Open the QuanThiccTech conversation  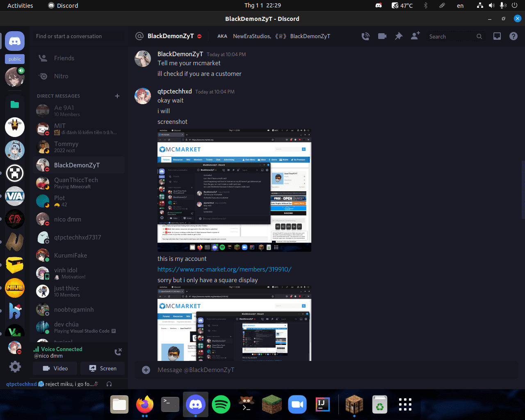pos(79,183)
